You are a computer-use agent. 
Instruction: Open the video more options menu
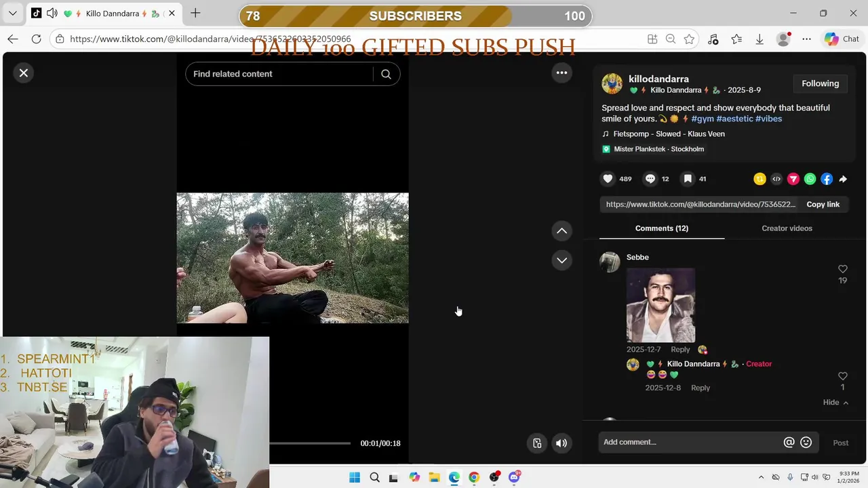click(561, 73)
